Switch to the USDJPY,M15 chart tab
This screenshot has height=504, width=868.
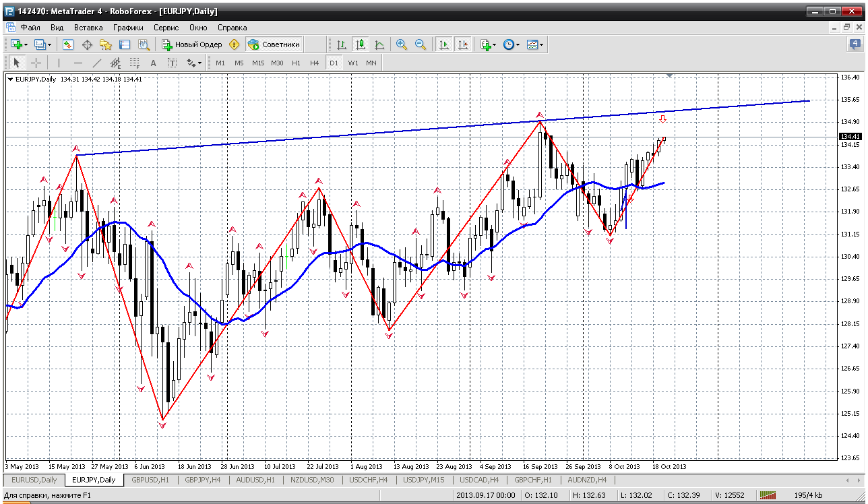(x=425, y=480)
